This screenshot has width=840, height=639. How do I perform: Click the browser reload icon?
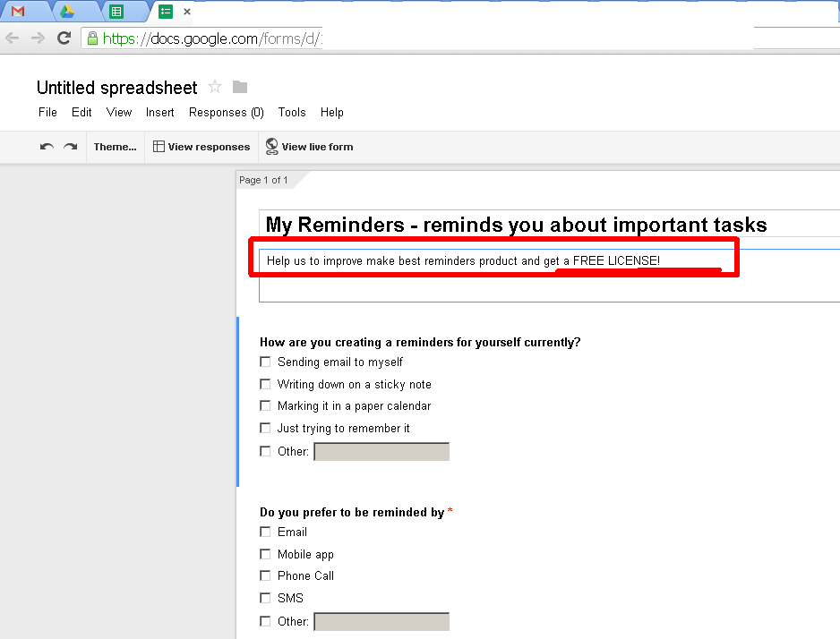(x=64, y=38)
